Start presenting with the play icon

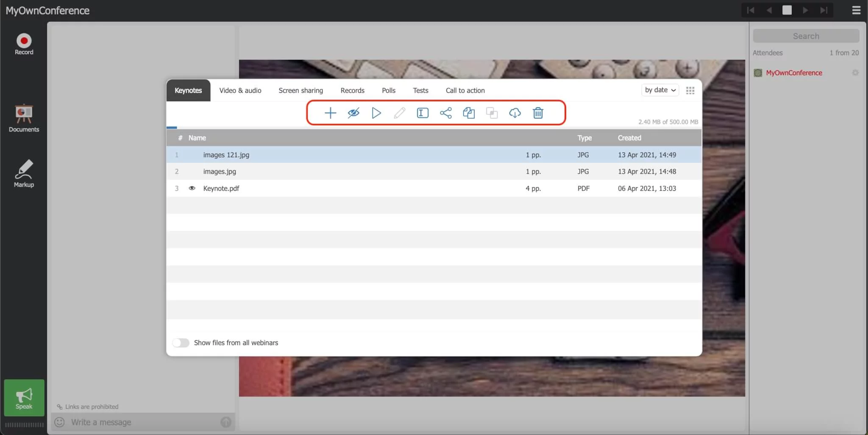tap(376, 113)
